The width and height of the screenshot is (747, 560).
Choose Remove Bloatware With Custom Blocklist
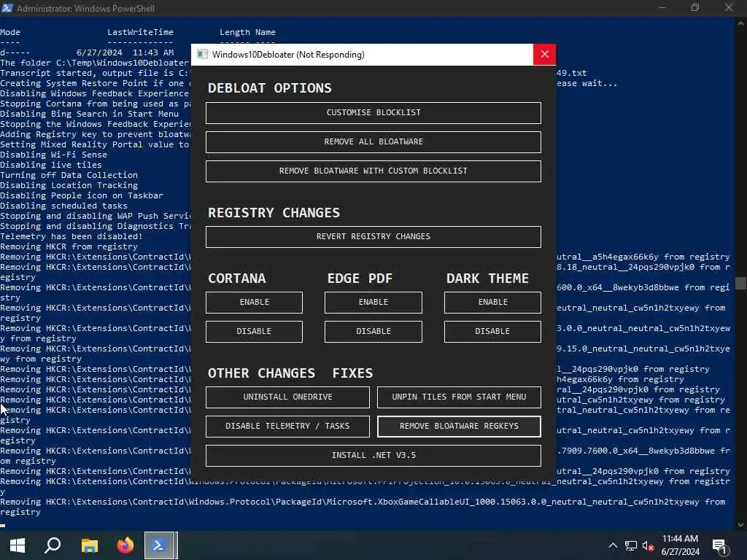pos(373,171)
